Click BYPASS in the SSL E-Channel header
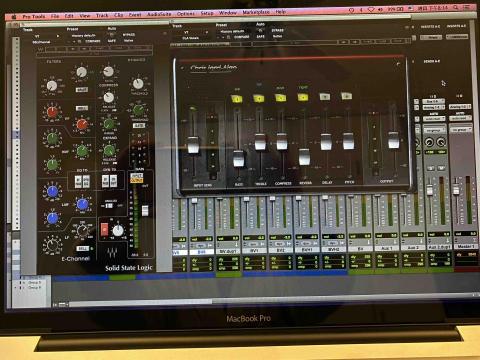Image resolution: width=480 pixels, height=360 pixels. 129,34
